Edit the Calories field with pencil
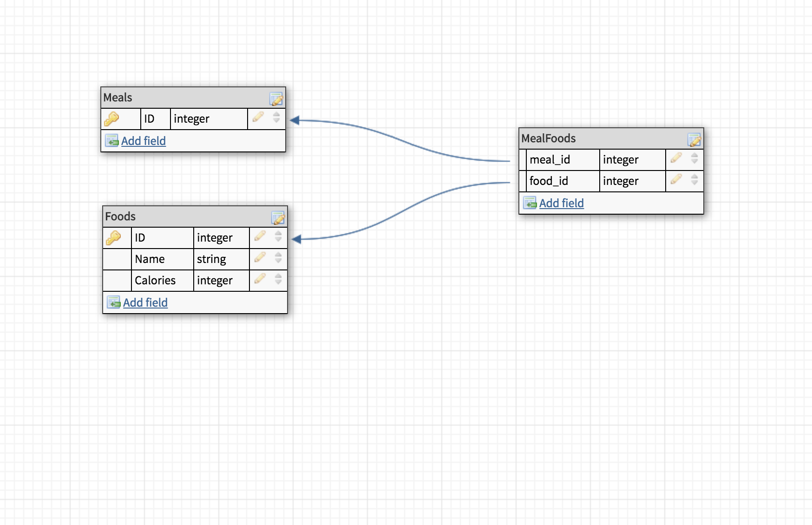This screenshot has height=525, width=812. click(x=260, y=278)
